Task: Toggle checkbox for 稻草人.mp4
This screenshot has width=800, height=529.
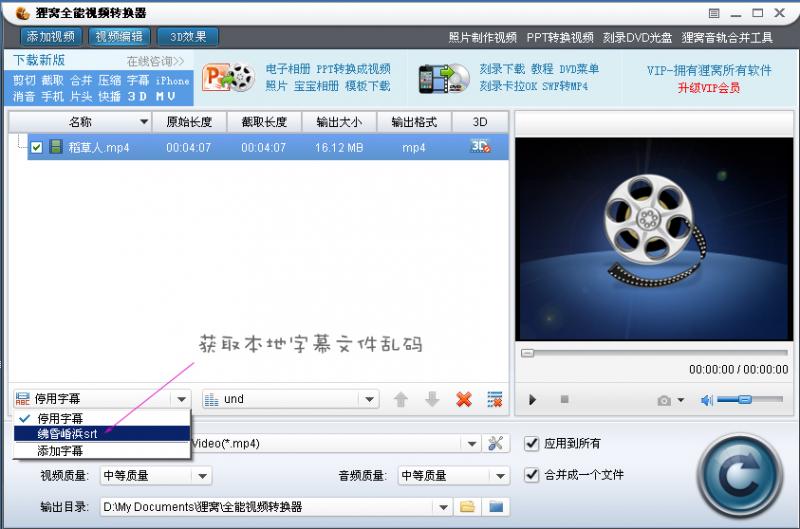Action: (x=36, y=147)
